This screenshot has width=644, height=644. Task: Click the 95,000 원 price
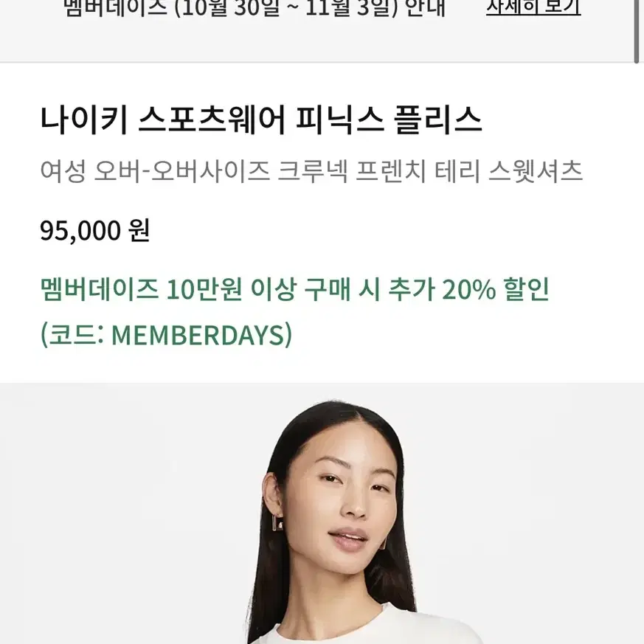point(95,230)
